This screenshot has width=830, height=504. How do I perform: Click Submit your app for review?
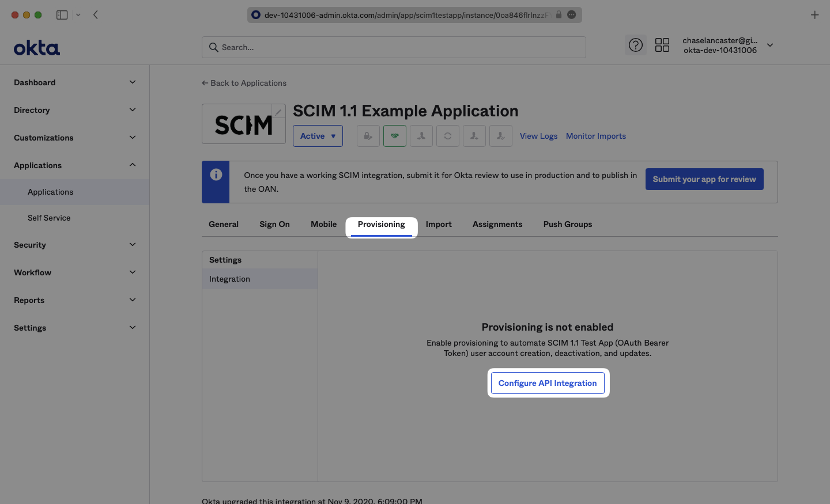pyautogui.click(x=704, y=179)
